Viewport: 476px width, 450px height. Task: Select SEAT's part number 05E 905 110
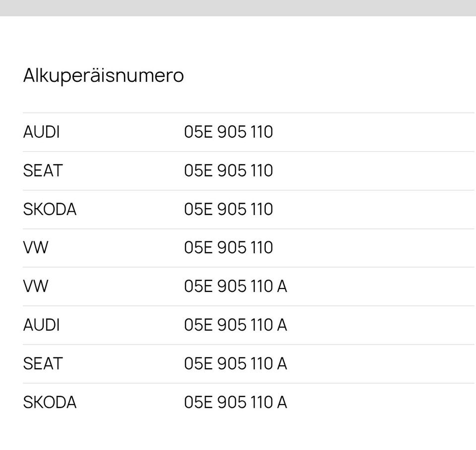point(228,171)
